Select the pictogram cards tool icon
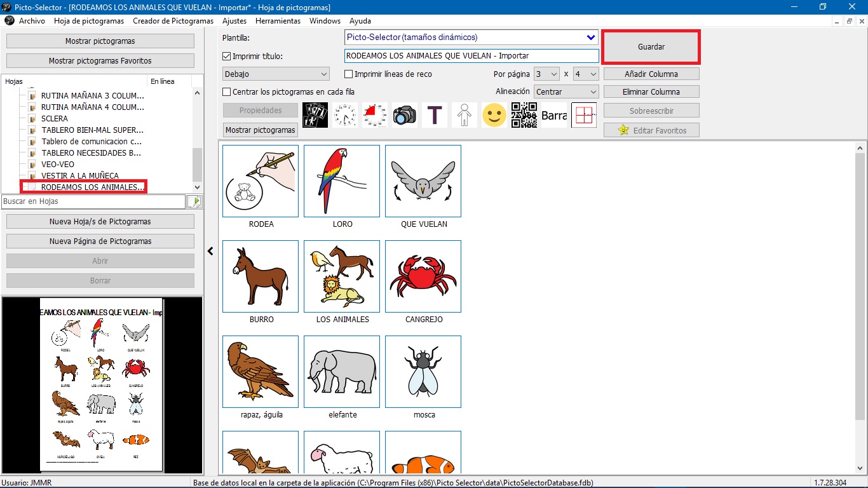Screen dimensions: 868x488 (x=315, y=115)
